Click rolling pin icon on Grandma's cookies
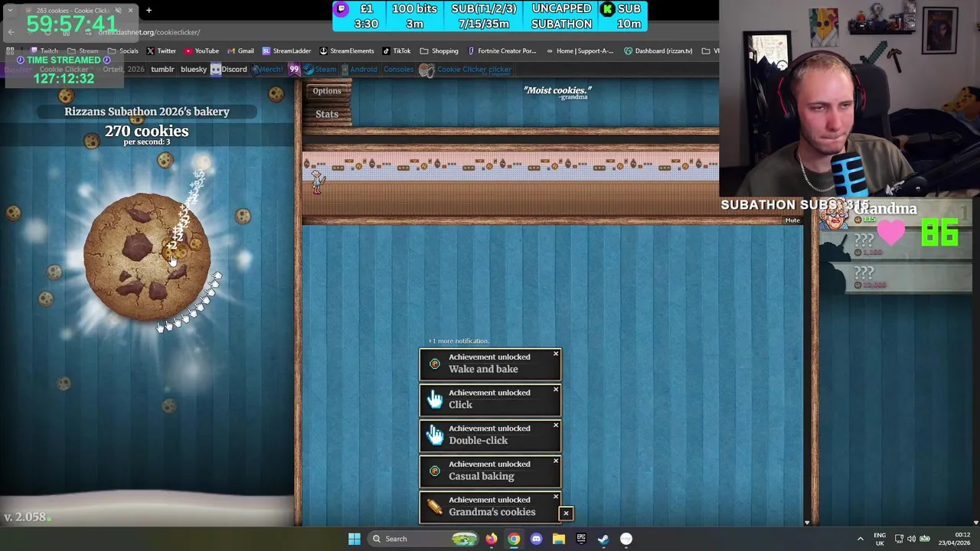 [x=435, y=507]
